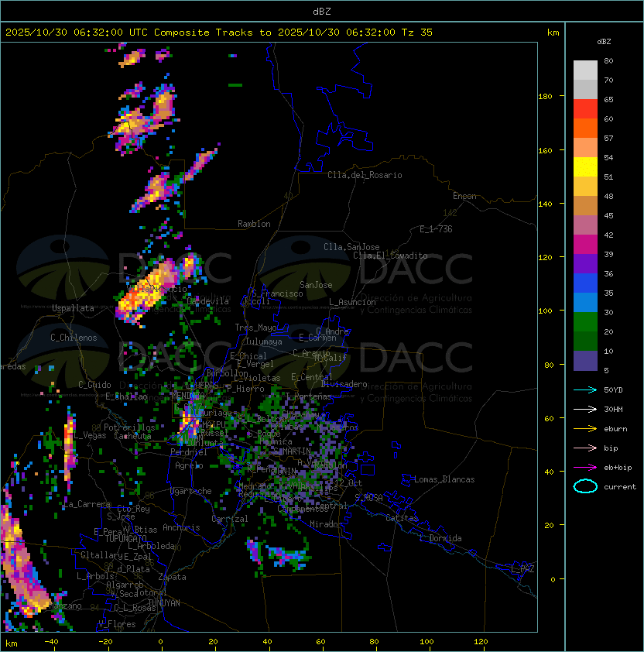Click the '30HM' legend label

pos(613,409)
